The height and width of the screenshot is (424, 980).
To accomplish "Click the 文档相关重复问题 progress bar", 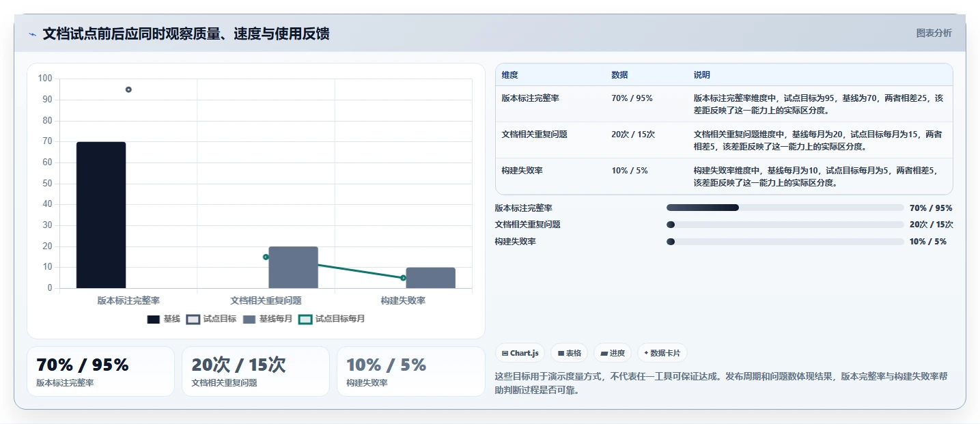I will (785, 225).
